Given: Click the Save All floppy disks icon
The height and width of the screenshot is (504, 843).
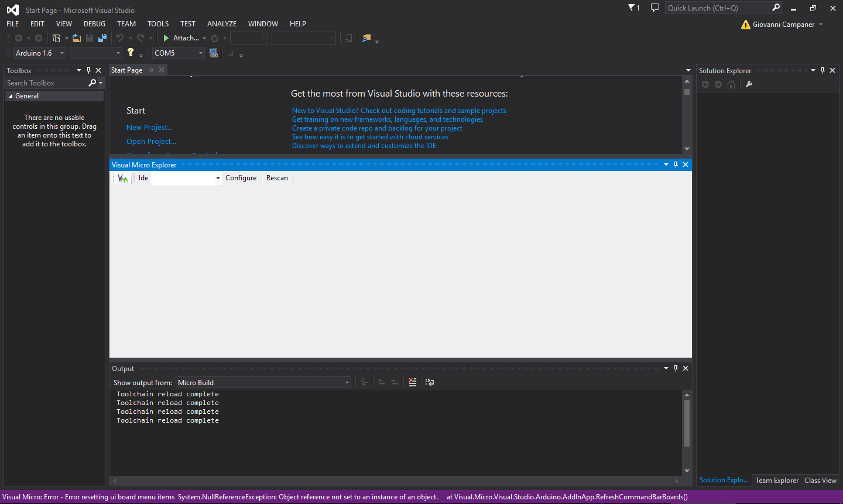Looking at the screenshot, I should (x=102, y=38).
